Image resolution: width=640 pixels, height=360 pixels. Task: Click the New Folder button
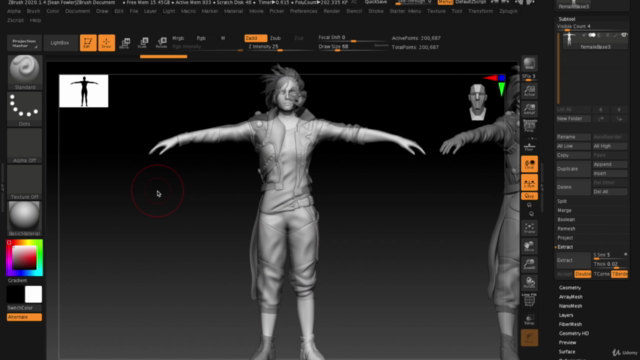click(x=573, y=119)
